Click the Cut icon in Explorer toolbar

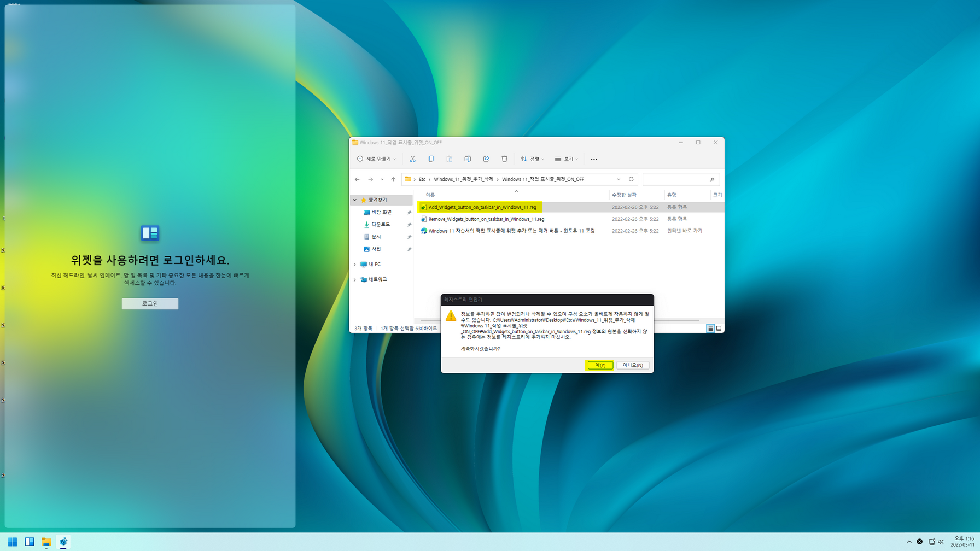(412, 159)
